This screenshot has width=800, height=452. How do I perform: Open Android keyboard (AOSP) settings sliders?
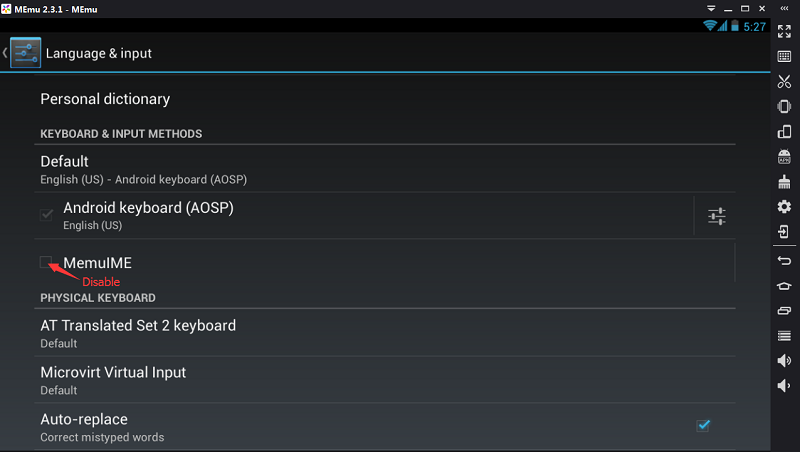click(x=716, y=216)
